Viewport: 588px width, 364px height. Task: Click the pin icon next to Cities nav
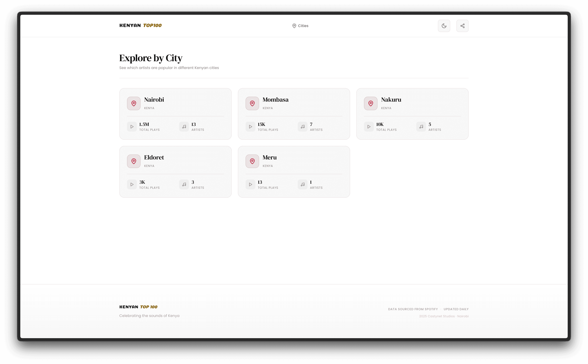coord(294,26)
